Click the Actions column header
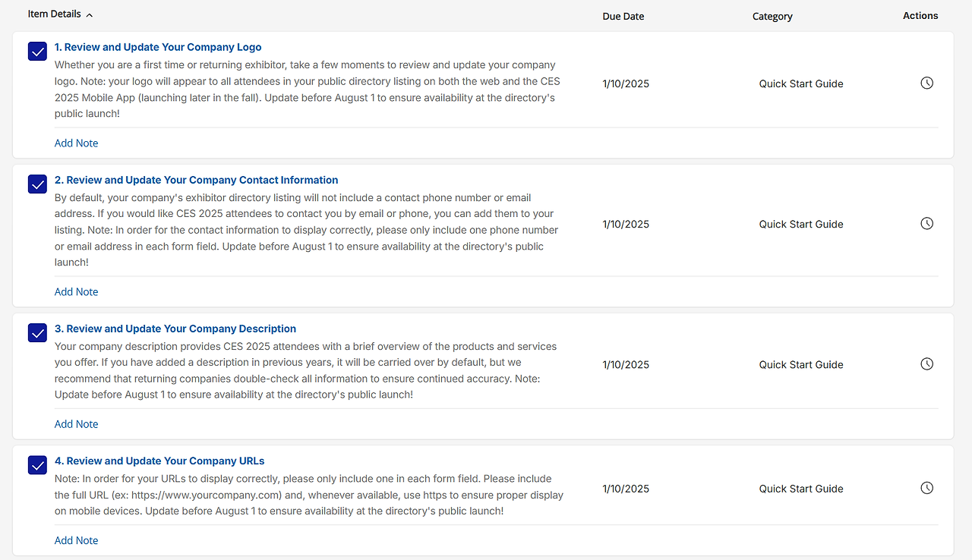The width and height of the screenshot is (972, 560). click(920, 16)
